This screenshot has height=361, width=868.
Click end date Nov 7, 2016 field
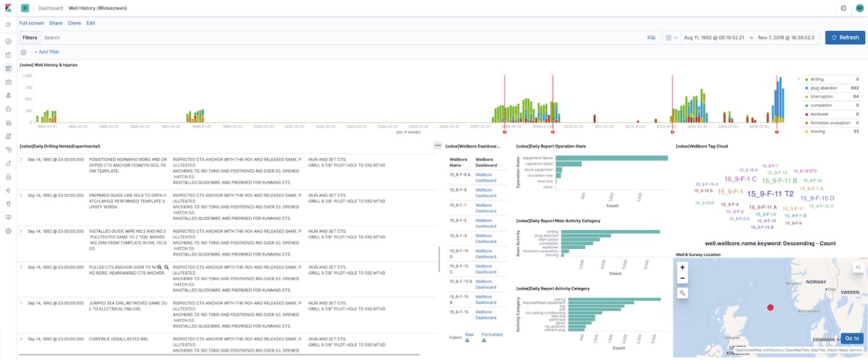click(787, 37)
